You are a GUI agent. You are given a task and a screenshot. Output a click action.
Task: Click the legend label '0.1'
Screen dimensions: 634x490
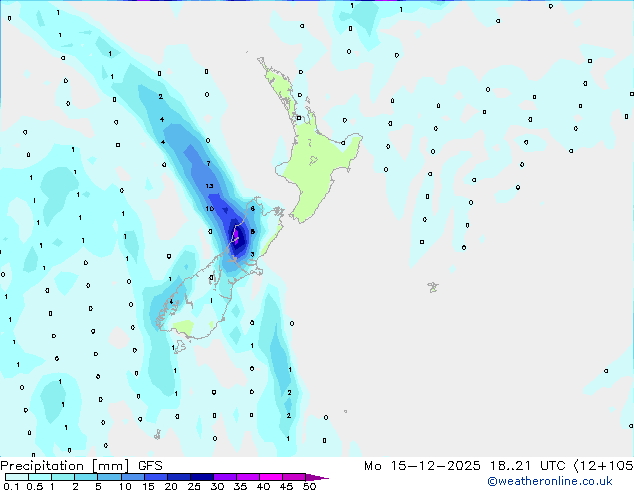(x=12, y=486)
